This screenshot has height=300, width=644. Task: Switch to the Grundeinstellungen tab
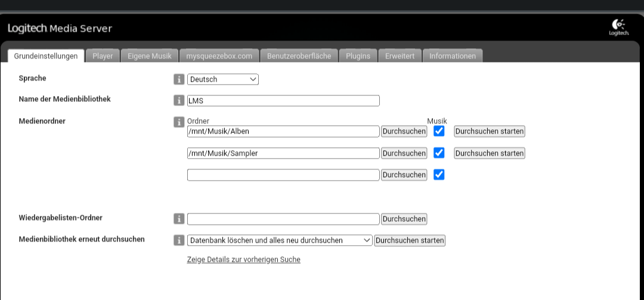46,56
